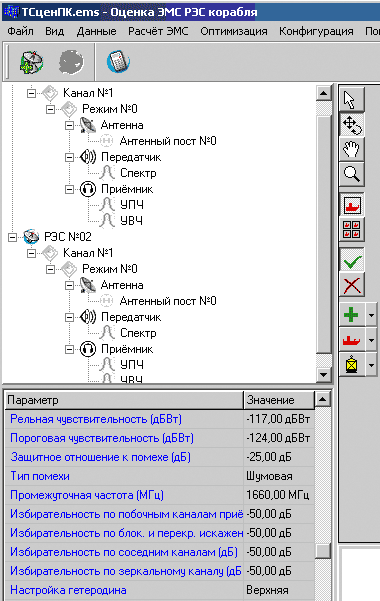Screen dimensions: 380x601
Task: Open the Файл menu
Action: [x=20, y=31]
